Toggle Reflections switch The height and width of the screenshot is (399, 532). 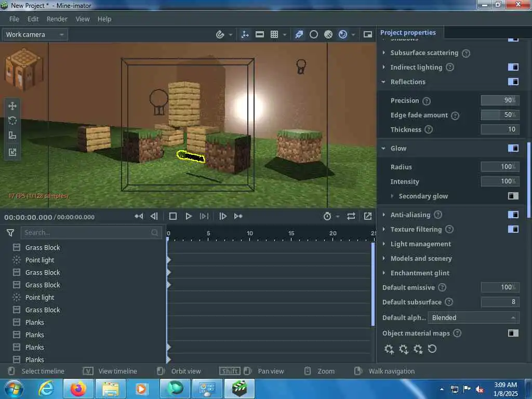click(513, 82)
